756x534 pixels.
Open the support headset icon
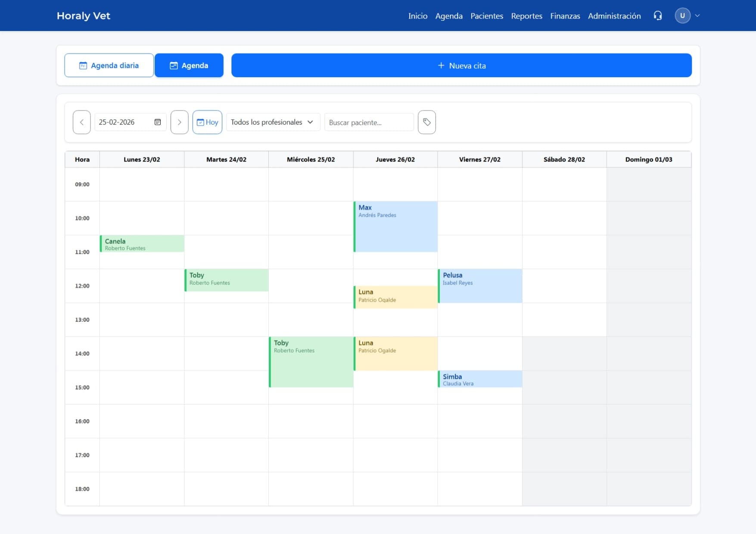[658, 16]
